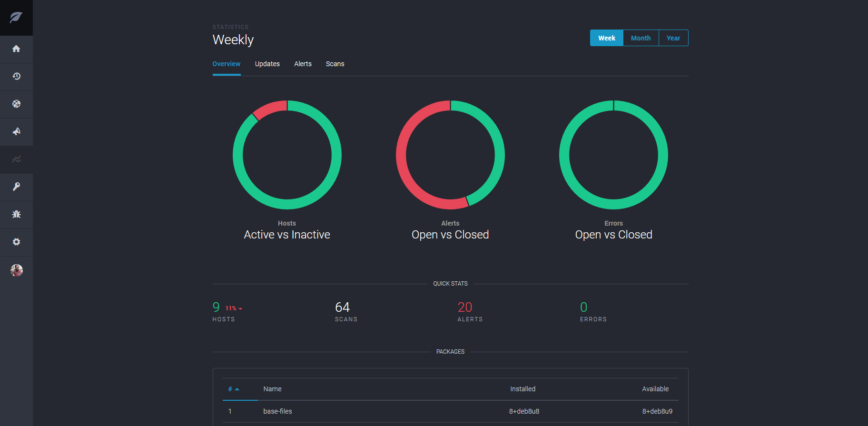
Task: Click the Weekly page heading
Action: tap(233, 40)
